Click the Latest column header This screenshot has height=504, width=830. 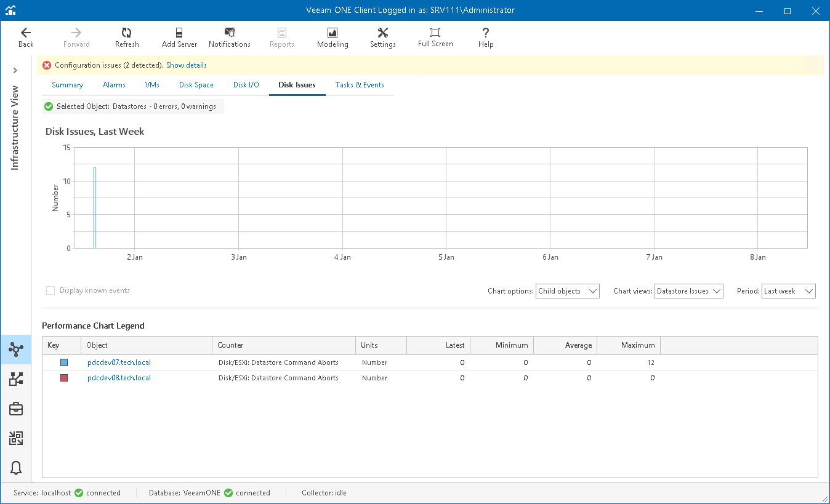[x=438, y=345]
